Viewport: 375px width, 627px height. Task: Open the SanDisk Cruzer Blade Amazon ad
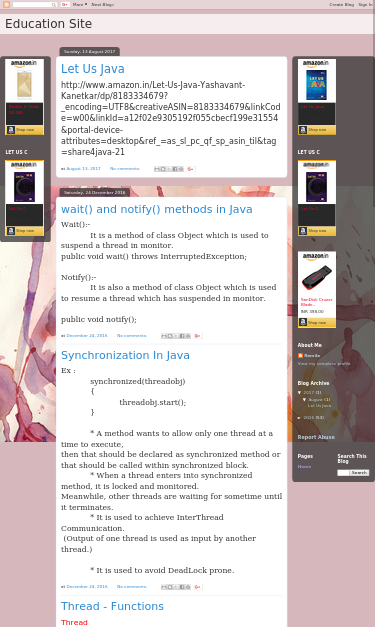pyautogui.click(x=317, y=290)
